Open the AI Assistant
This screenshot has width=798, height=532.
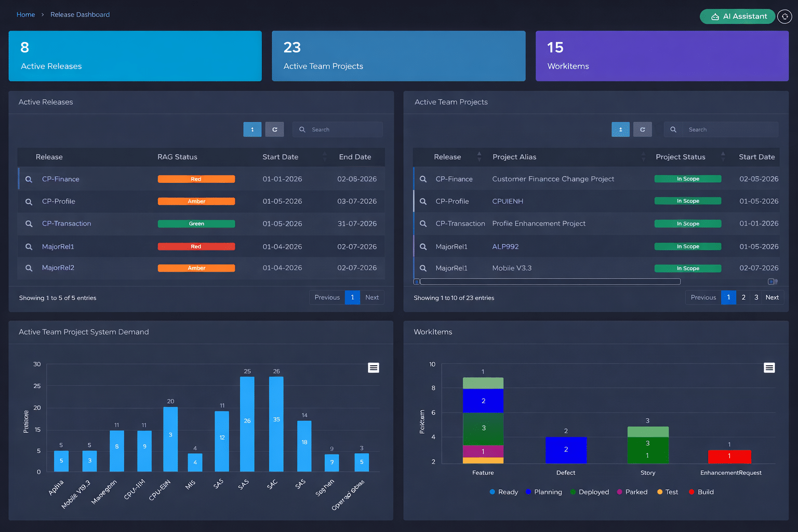[x=737, y=17]
